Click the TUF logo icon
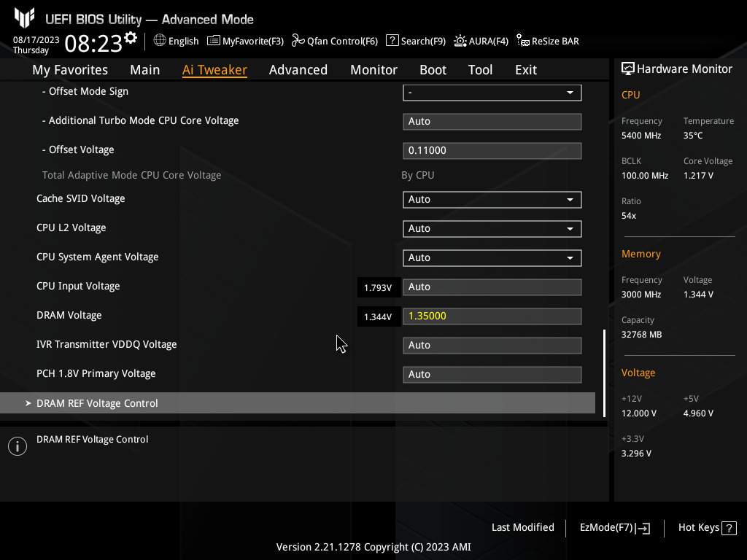Image resolution: width=747 pixels, height=560 pixels. 25,17
